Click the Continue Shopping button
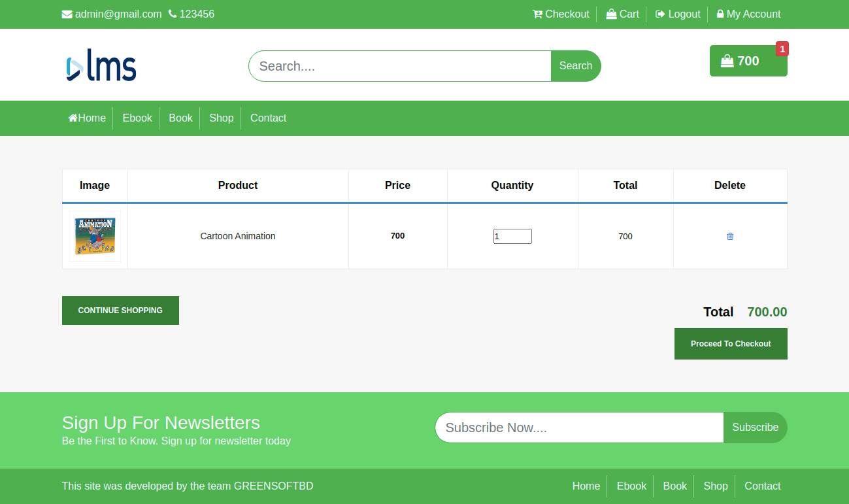 pos(120,310)
